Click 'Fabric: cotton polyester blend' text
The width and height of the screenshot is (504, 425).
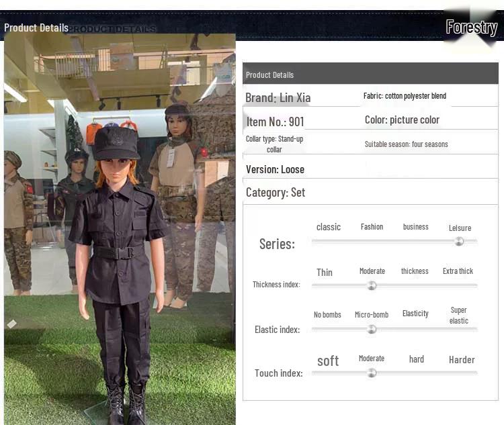pyautogui.click(x=405, y=96)
